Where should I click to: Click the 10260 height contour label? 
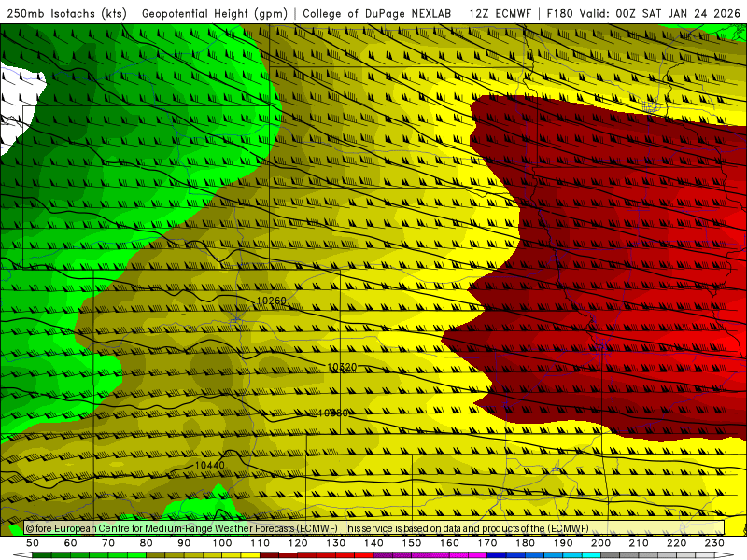(x=271, y=301)
